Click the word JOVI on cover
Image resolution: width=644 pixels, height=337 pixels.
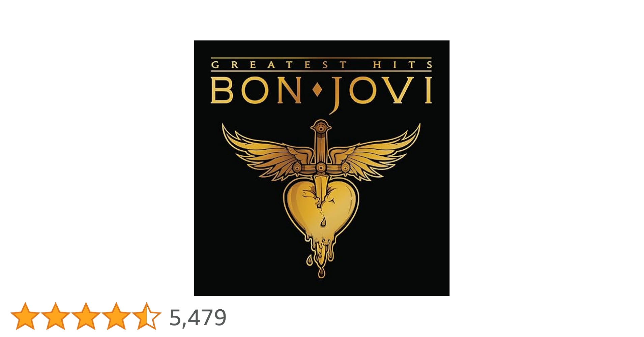pyautogui.click(x=381, y=92)
